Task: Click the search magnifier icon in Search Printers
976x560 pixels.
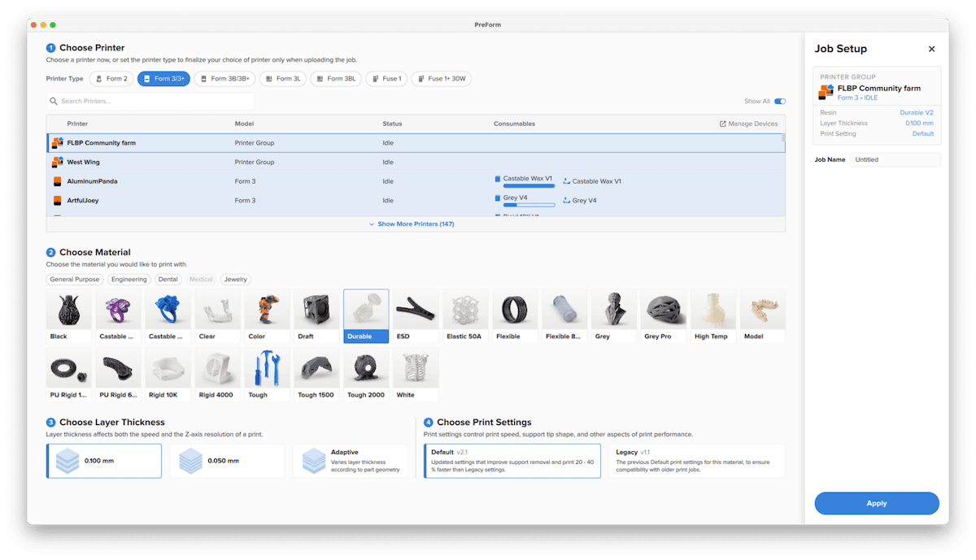Action: click(x=54, y=102)
